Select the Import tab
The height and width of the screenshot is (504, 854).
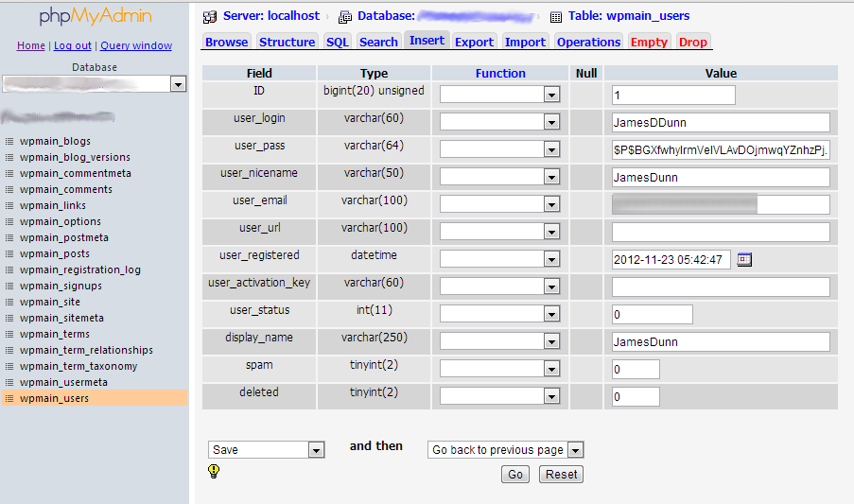tap(525, 42)
